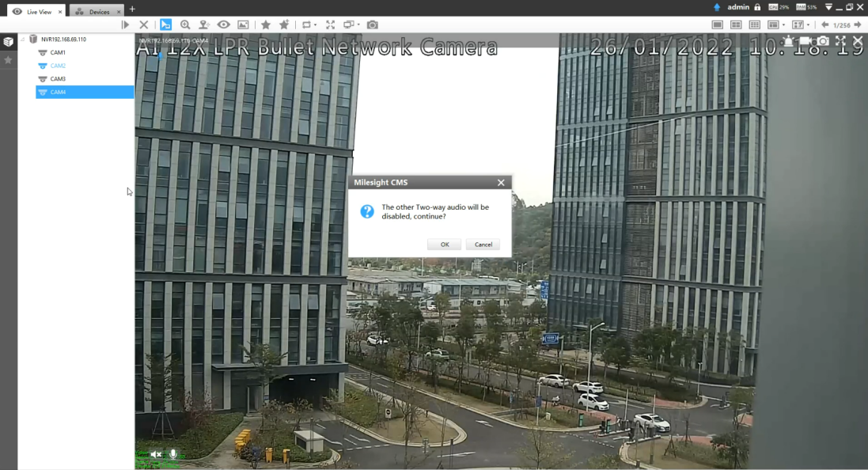Image resolution: width=868 pixels, height=470 pixels.
Task: Select CAM4 in the device tree
Action: click(x=85, y=93)
